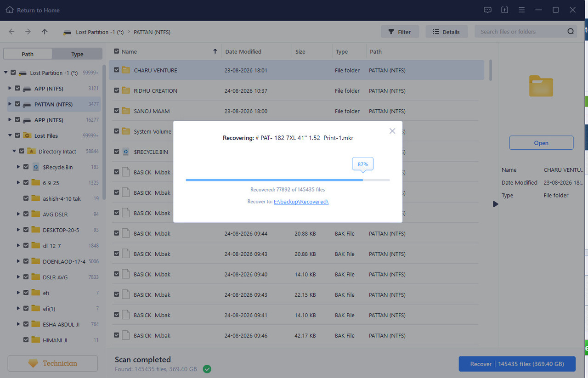Click the AVG DSLR folder icon

(36, 214)
